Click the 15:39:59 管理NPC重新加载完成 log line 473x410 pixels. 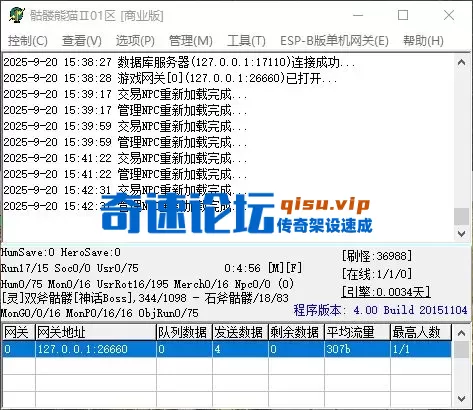coord(125,142)
